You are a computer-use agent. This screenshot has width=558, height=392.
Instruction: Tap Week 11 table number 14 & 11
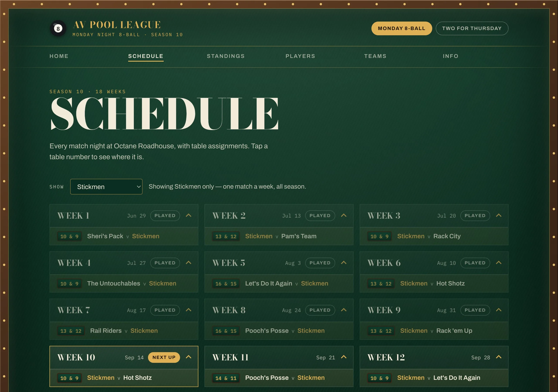(226, 378)
